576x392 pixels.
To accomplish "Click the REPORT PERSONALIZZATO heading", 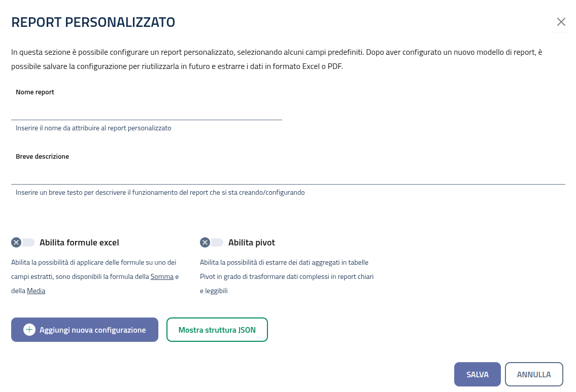I will pyautogui.click(x=93, y=22).
